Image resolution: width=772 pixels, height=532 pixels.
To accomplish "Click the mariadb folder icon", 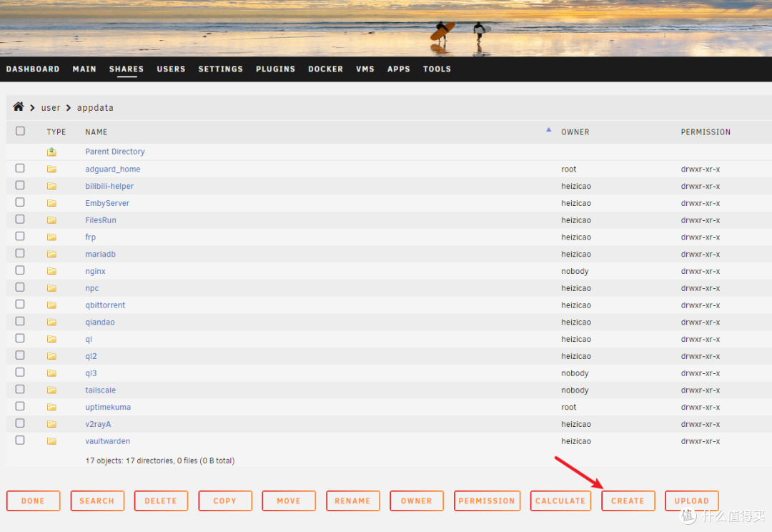I will pyautogui.click(x=51, y=254).
